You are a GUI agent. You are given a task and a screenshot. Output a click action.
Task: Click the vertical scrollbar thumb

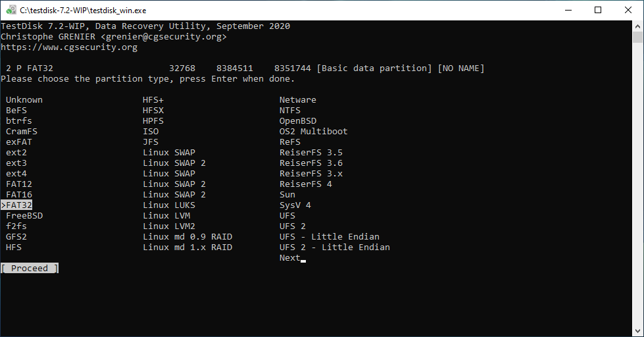tap(637, 37)
